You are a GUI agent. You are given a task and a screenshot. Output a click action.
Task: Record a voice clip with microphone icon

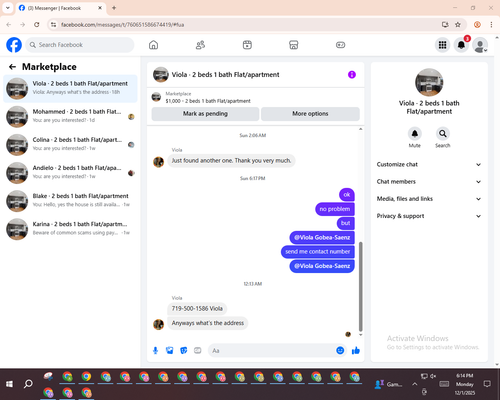(x=155, y=351)
